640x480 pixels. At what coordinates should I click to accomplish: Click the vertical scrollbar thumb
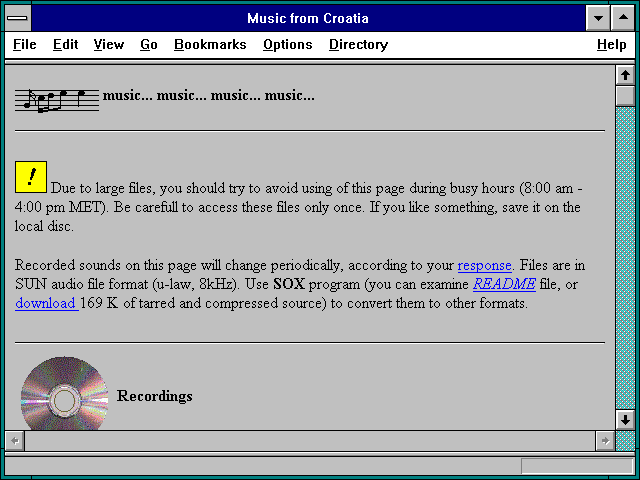click(625, 96)
